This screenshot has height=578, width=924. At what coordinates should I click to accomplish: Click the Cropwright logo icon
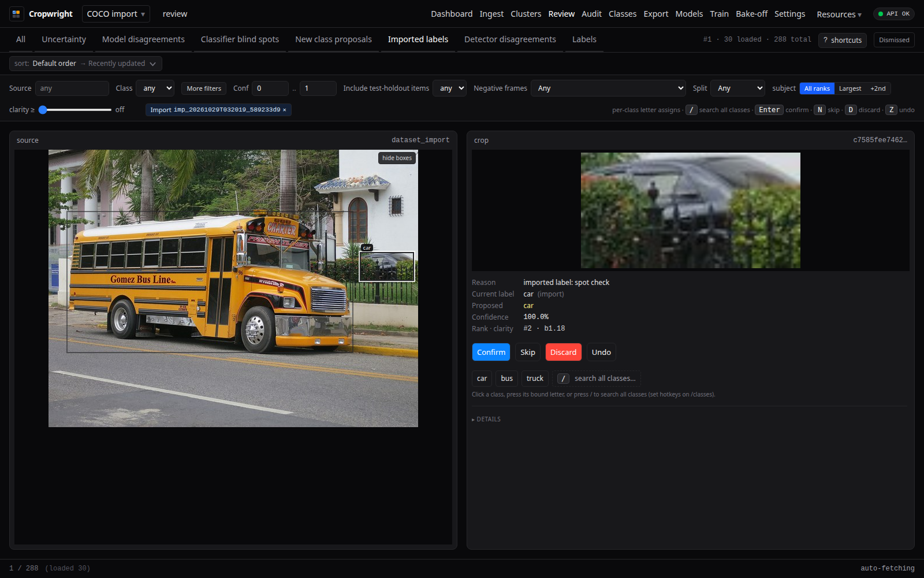tap(16, 14)
